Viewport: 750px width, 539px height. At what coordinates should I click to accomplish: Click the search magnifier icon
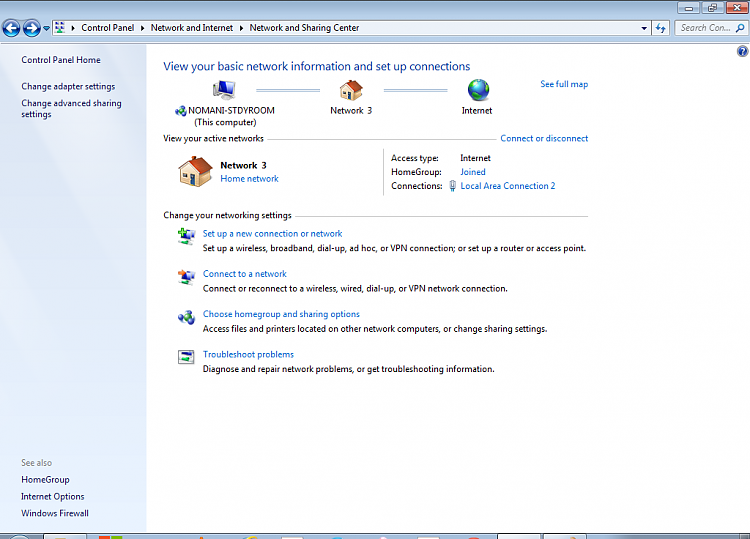point(740,28)
